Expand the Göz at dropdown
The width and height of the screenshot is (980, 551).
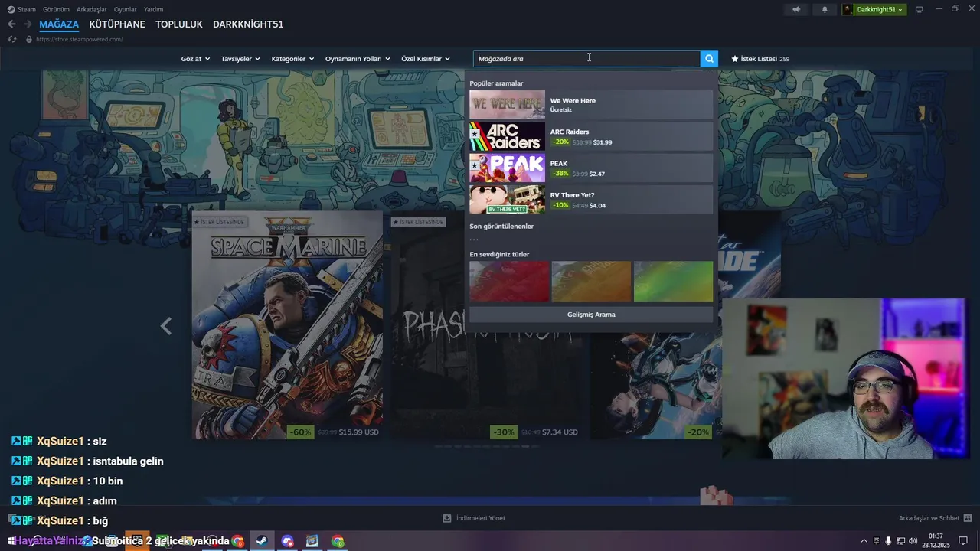(195, 59)
